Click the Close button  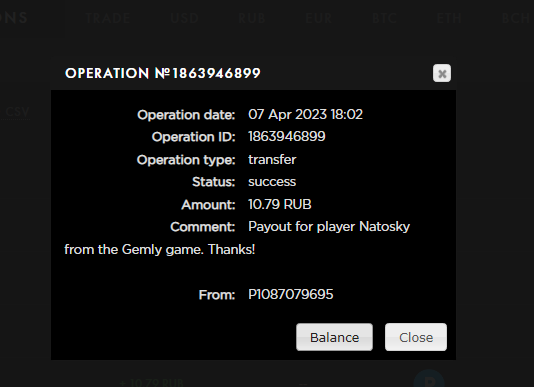click(416, 337)
